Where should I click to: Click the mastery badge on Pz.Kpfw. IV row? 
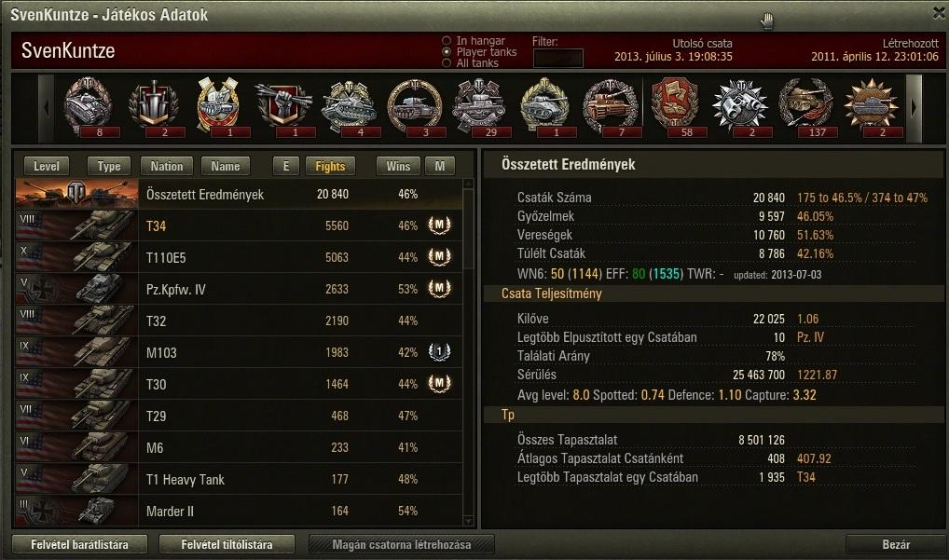(439, 289)
